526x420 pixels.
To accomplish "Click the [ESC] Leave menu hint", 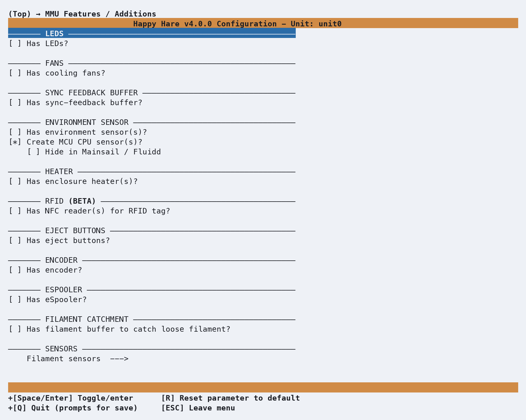I will click(198, 408).
